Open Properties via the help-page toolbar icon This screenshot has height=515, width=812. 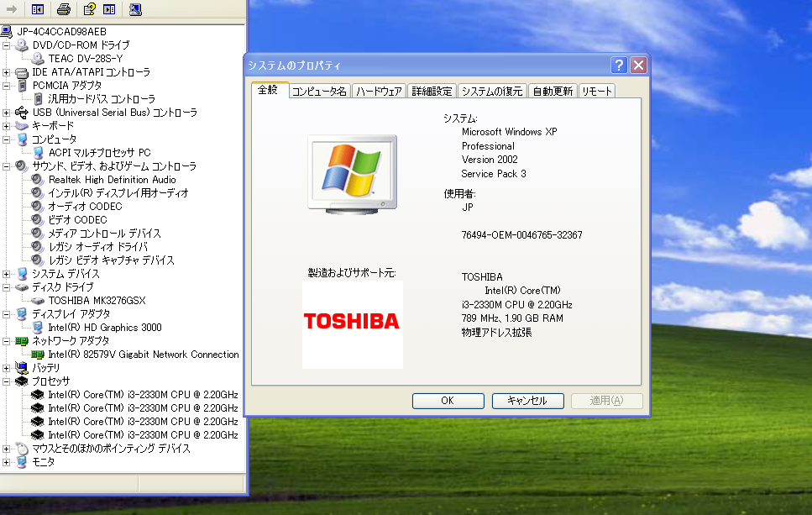[87, 9]
